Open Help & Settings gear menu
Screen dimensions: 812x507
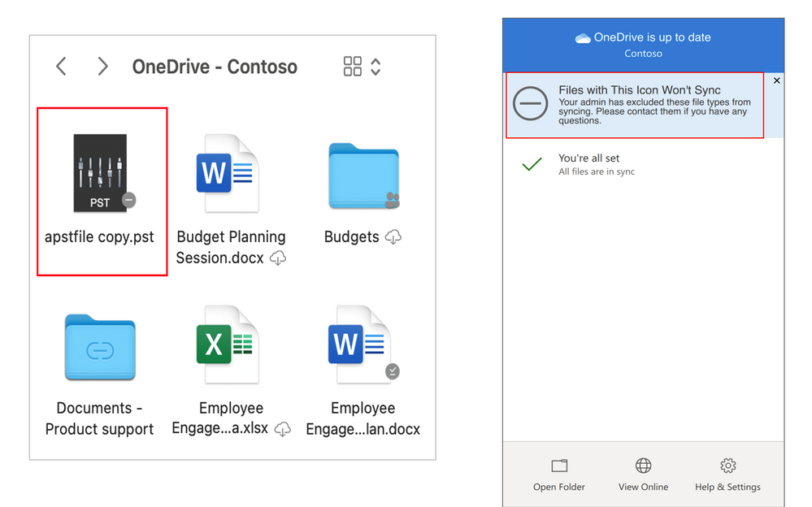tap(727, 466)
